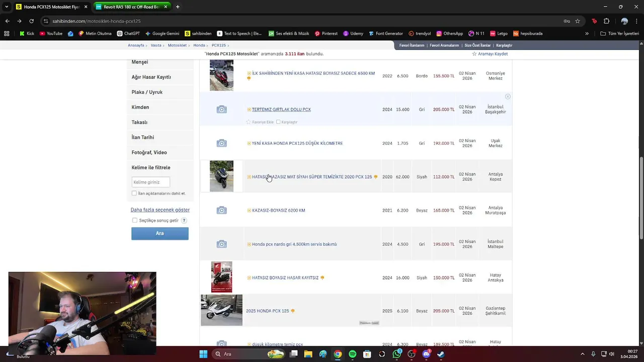The width and height of the screenshot is (644, 362).
Task: Open Discord from the taskbar
Action: [426, 354]
